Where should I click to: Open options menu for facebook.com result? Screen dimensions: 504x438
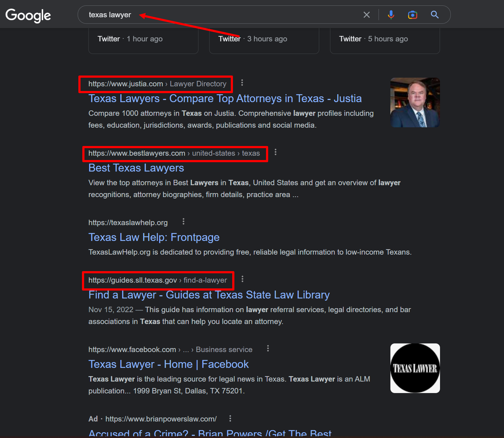[x=268, y=348]
